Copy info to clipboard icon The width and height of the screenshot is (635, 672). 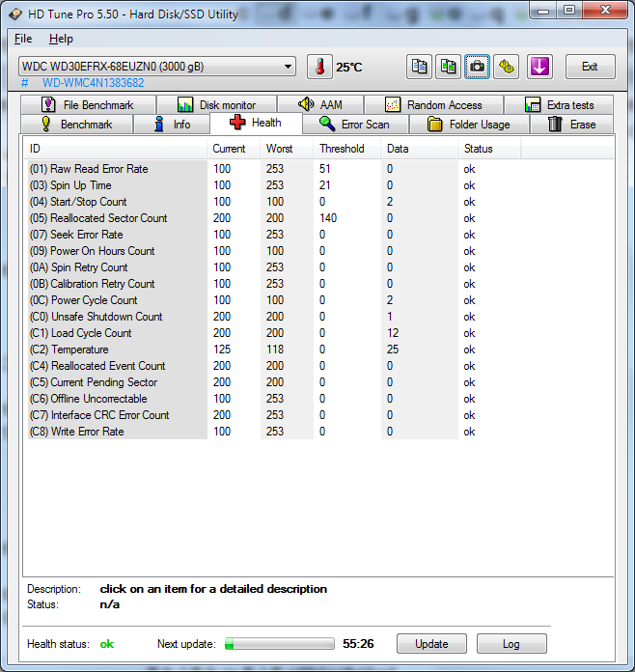pyautogui.click(x=419, y=67)
